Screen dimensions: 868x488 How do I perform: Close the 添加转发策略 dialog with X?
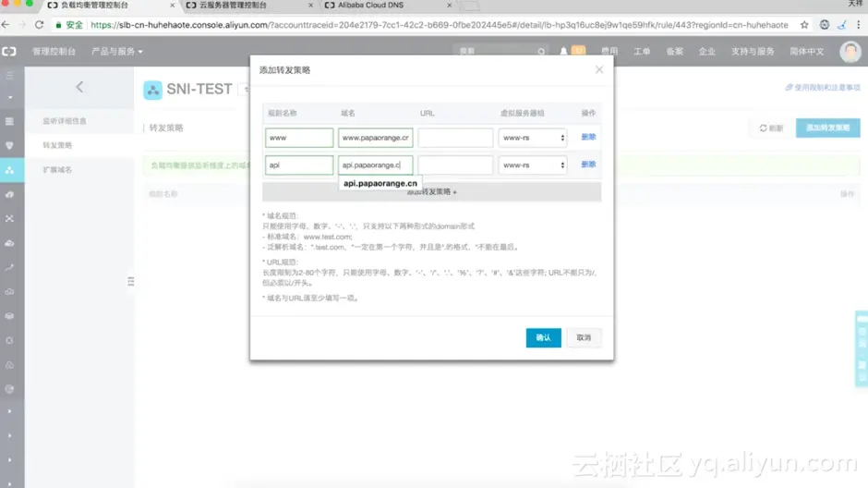point(599,70)
